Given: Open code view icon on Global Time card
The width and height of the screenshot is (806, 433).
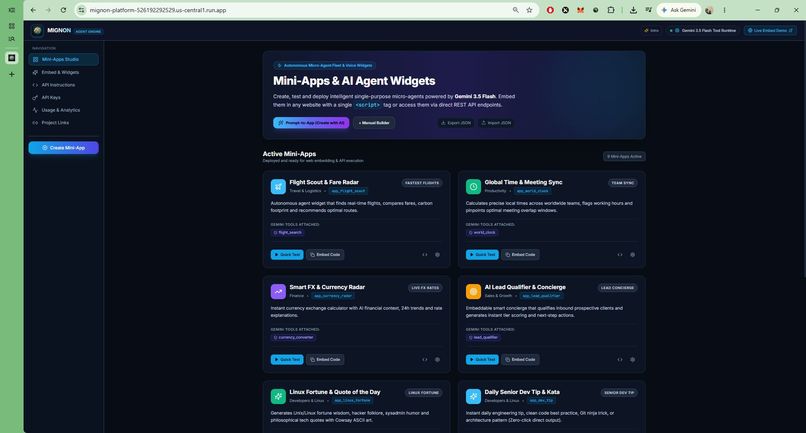Looking at the screenshot, I should coord(620,255).
